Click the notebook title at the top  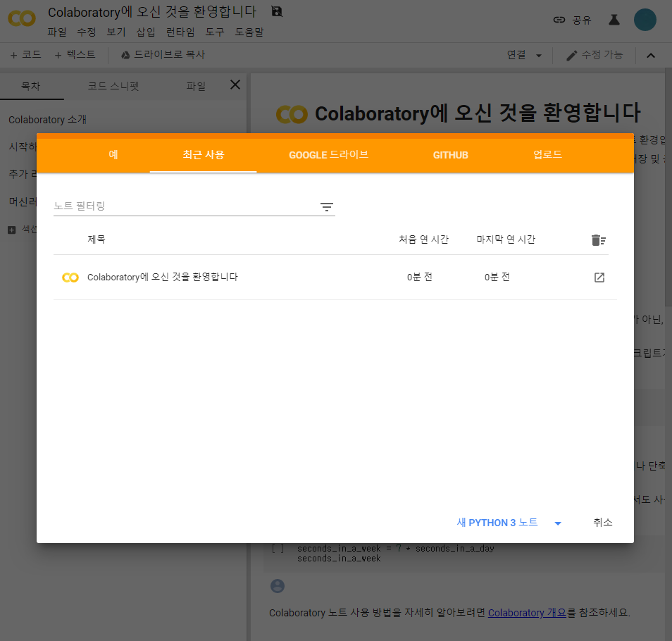[152, 11]
